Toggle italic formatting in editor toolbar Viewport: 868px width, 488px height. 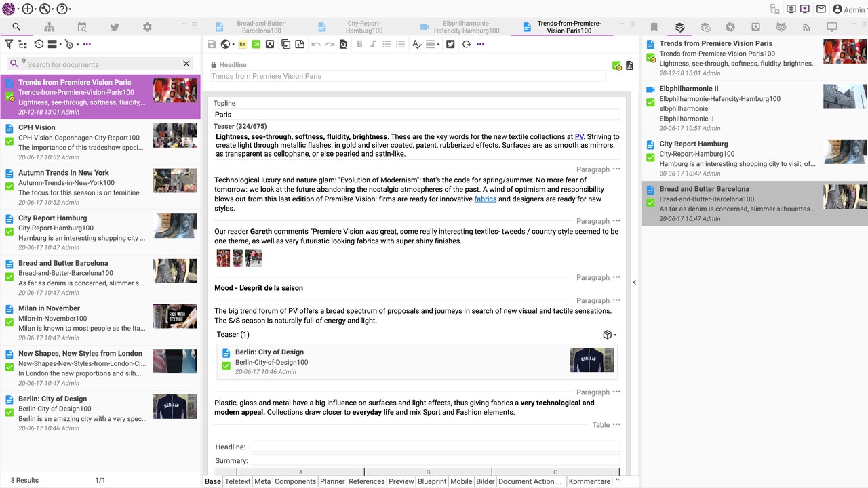tap(373, 45)
